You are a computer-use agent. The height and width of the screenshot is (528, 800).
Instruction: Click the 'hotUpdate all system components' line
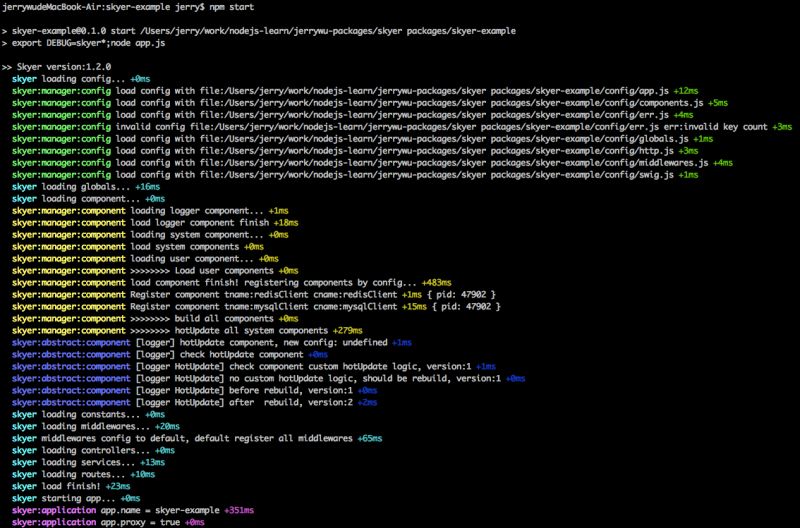coord(187,331)
